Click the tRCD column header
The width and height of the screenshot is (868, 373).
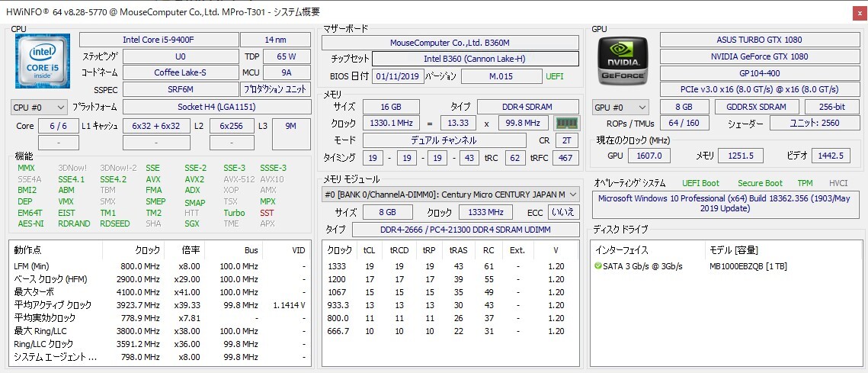(399, 250)
